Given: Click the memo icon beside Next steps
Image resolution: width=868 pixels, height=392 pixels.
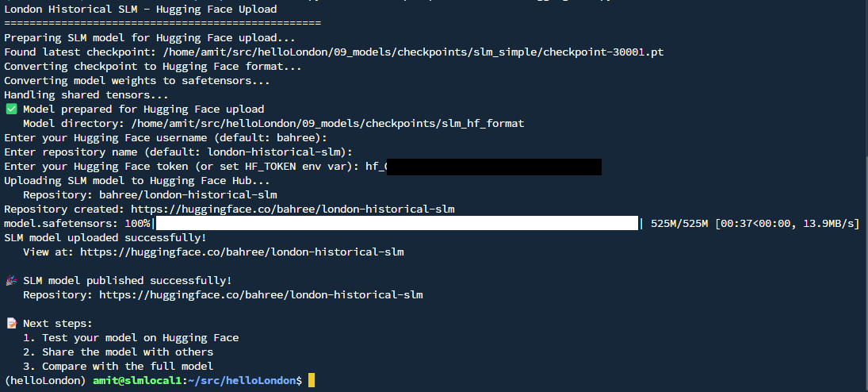Looking at the screenshot, I should point(11,324).
